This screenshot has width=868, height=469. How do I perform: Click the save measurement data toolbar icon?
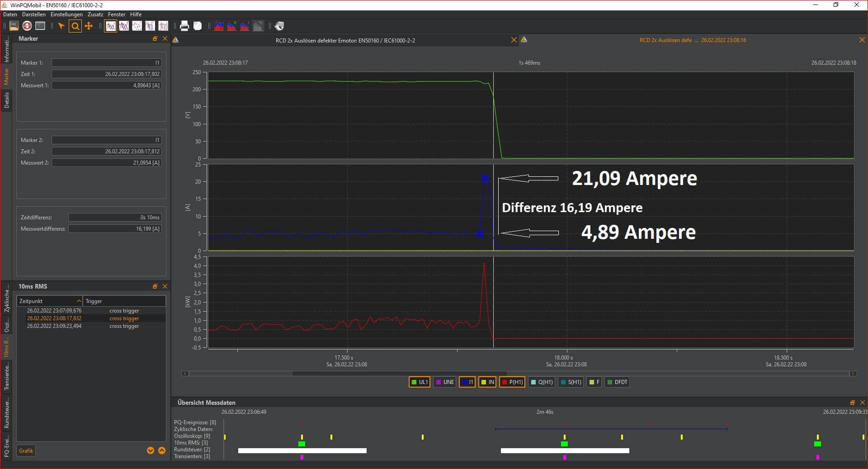14,26
